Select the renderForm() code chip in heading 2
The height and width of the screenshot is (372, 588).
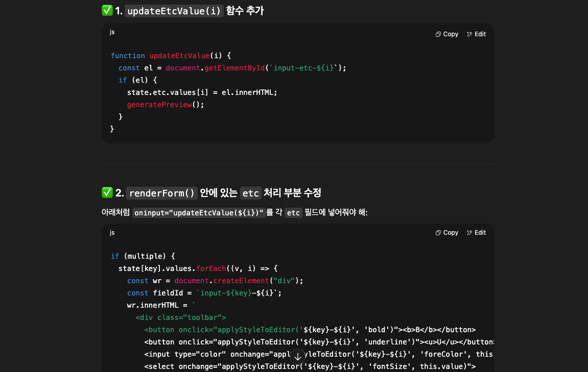(162, 193)
